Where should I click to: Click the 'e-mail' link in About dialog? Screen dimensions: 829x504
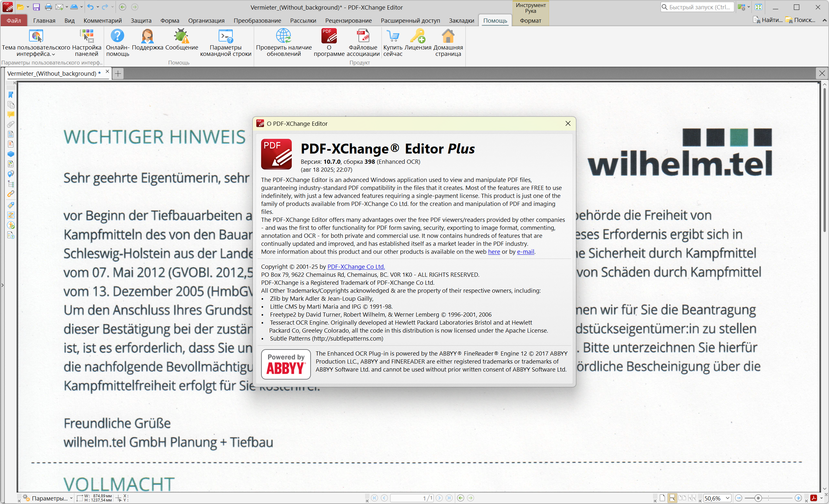coord(525,252)
